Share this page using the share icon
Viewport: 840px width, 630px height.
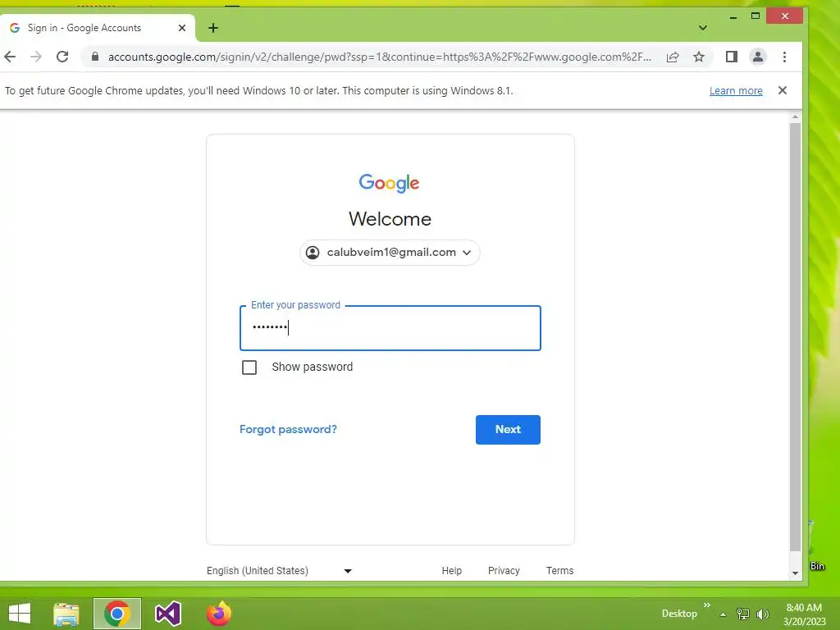click(673, 57)
